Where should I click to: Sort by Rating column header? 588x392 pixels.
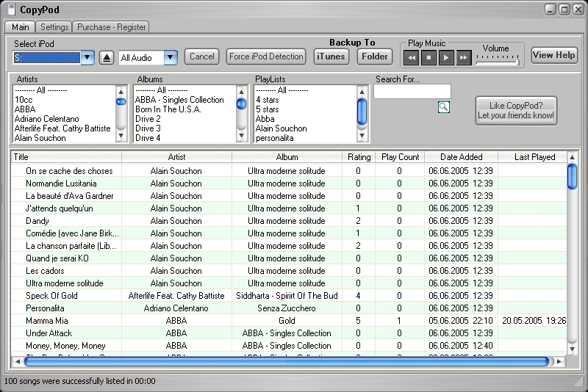(359, 157)
